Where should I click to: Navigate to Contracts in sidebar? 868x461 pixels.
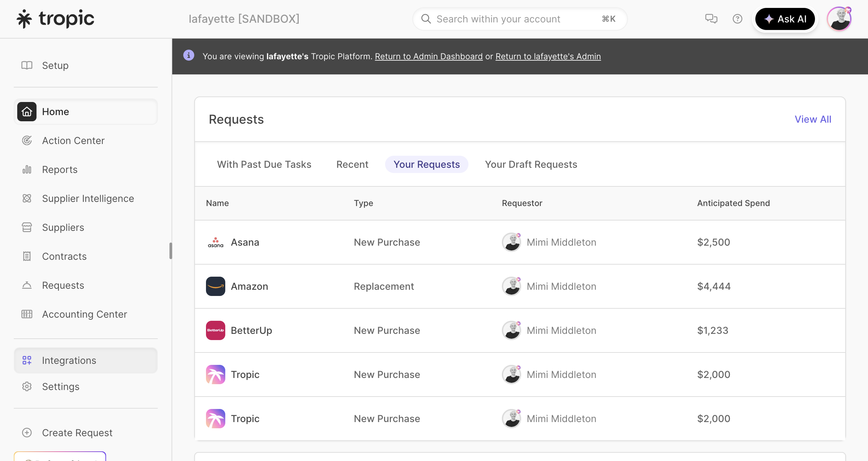click(x=64, y=256)
